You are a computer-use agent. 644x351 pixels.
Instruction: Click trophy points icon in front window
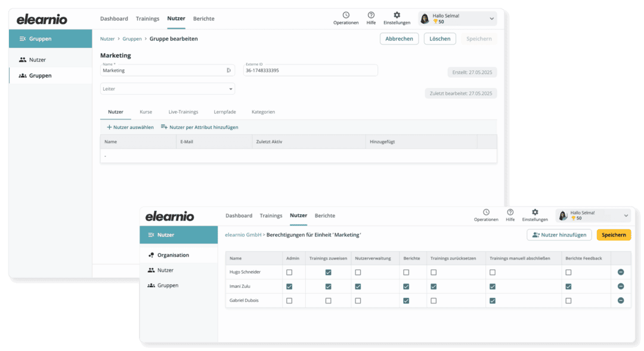tap(574, 218)
